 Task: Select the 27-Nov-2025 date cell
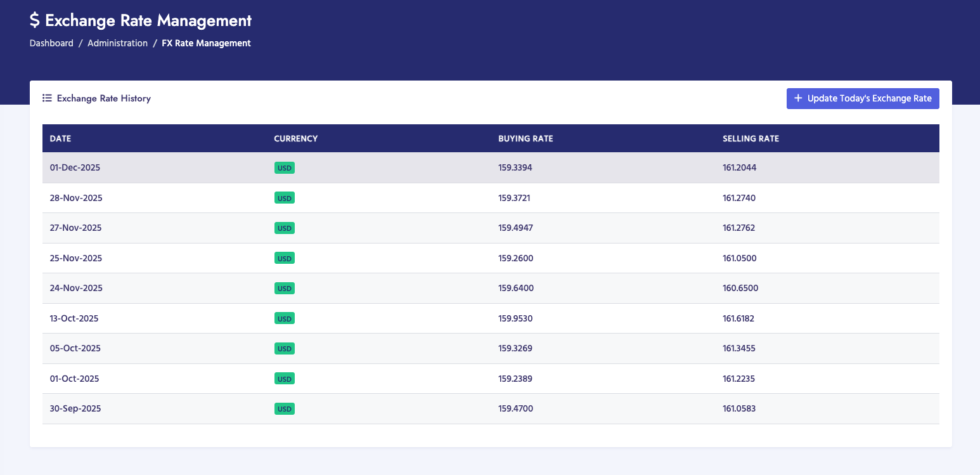tap(75, 228)
